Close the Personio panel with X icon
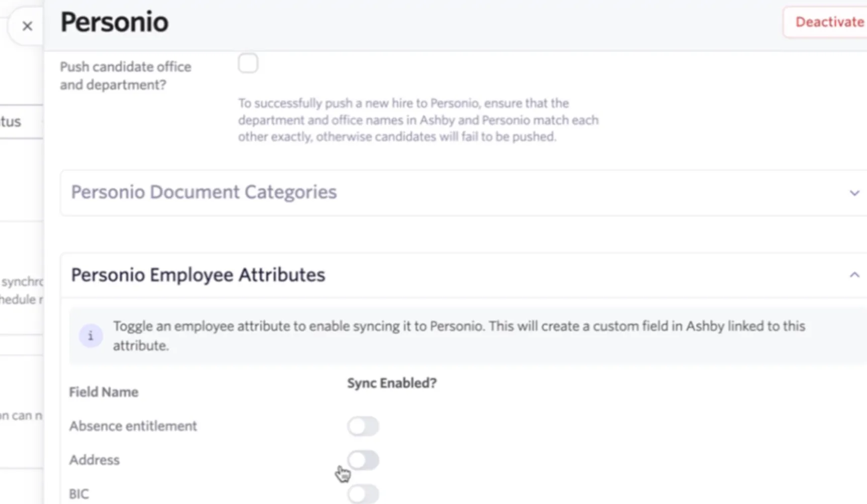867x504 pixels. 27,26
